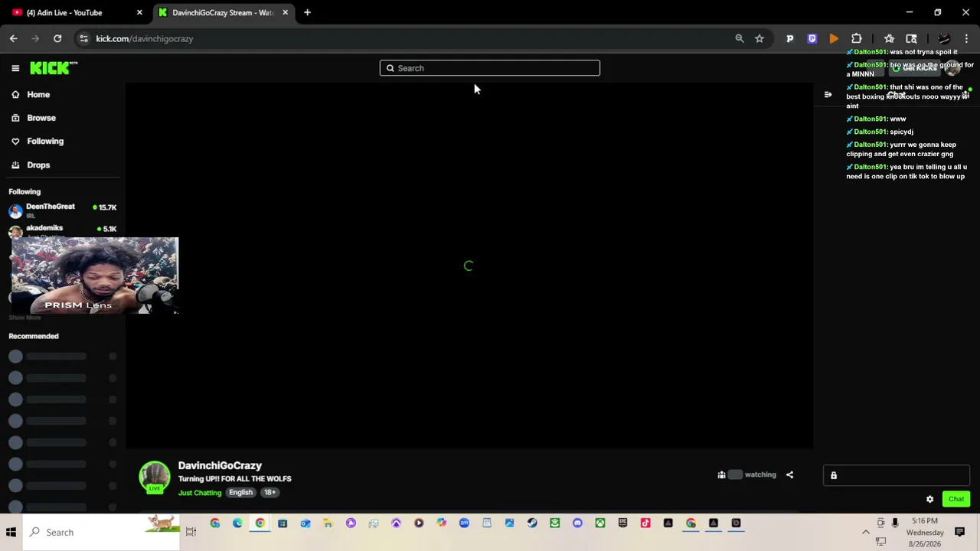Open chat settings gear icon
The height and width of the screenshot is (551, 980).
930,499
